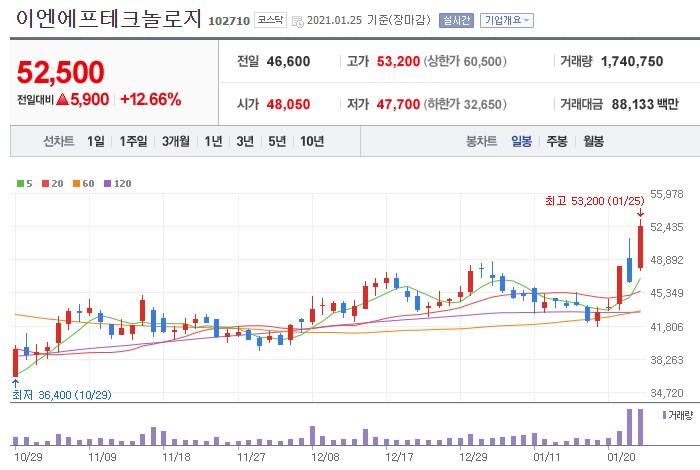The height and width of the screenshot is (470, 700).
Task: Click the green 5-day average legend swatch
Action: click(20, 183)
